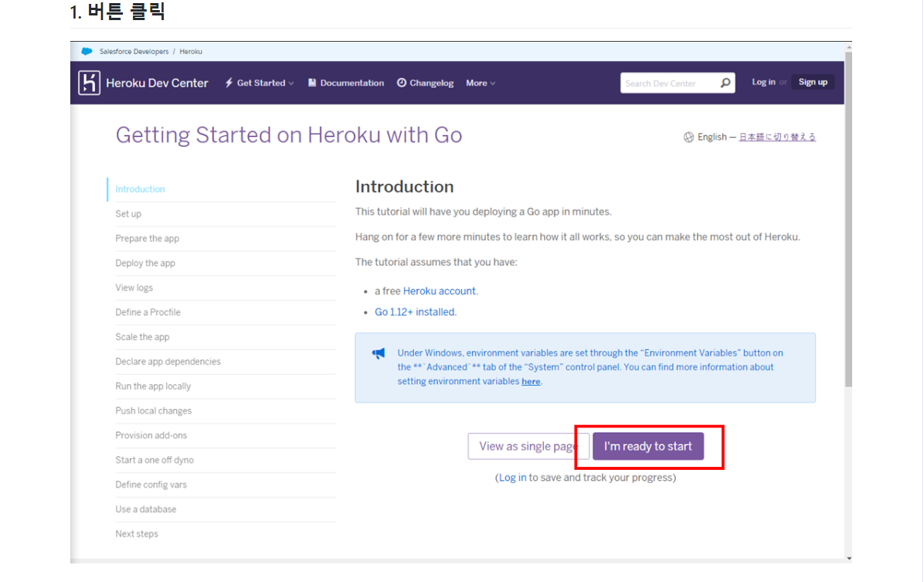Open Define config vars section
Viewport: 924px width, 582px height.
[x=151, y=485]
